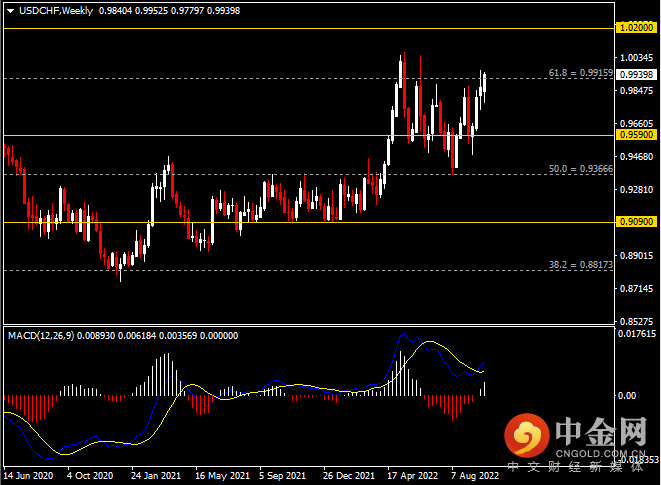Select the 0.94680 price axis value

pyautogui.click(x=637, y=156)
